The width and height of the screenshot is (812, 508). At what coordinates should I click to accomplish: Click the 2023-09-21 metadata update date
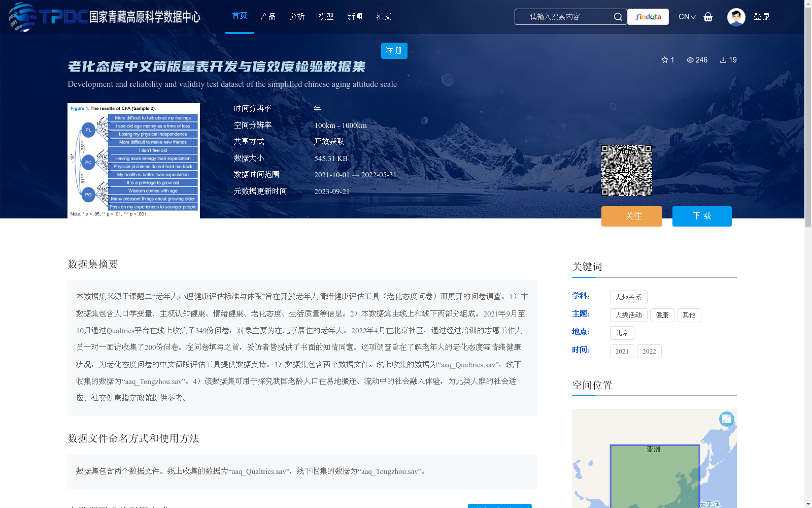(x=332, y=192)
